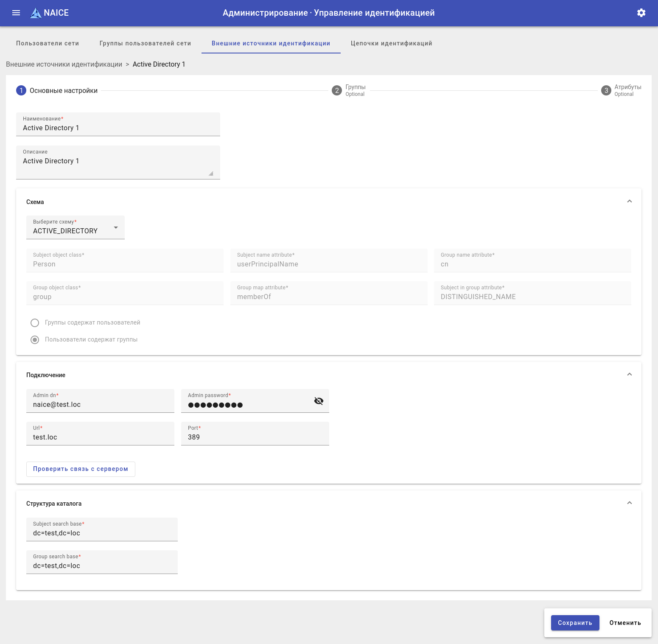Viewport: 658px width, 644px height.
Task: Collapse the Подключение section
Action: point(629,375)
